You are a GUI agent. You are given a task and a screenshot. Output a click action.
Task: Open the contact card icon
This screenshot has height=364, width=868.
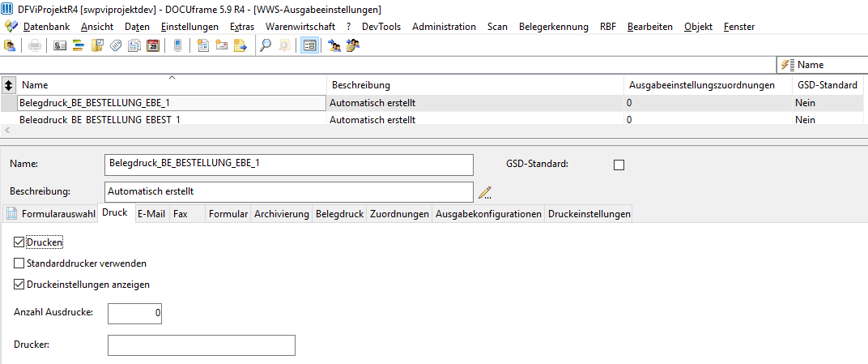tap(60, 45)
